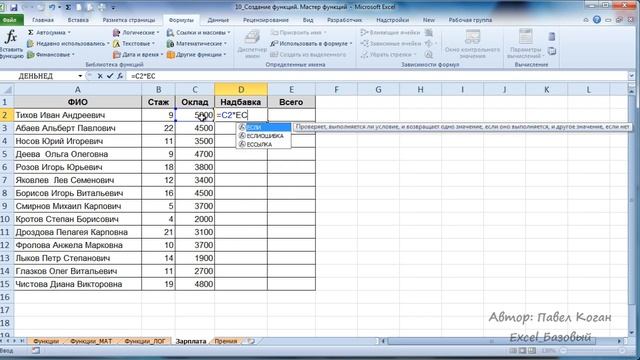Select ЕССЫЛКА from the autocomplete list
Viewport: 640px width, 360px height.
coord(264,144)
